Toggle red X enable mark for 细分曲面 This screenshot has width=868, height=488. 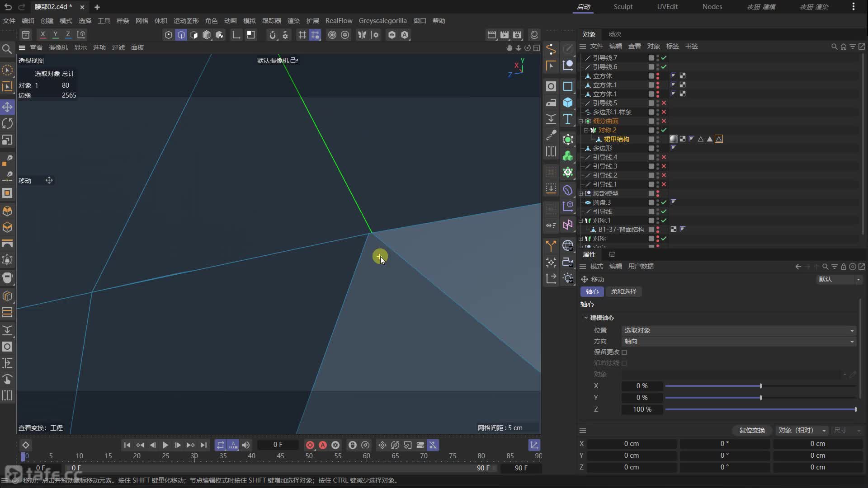click(664, 121)
